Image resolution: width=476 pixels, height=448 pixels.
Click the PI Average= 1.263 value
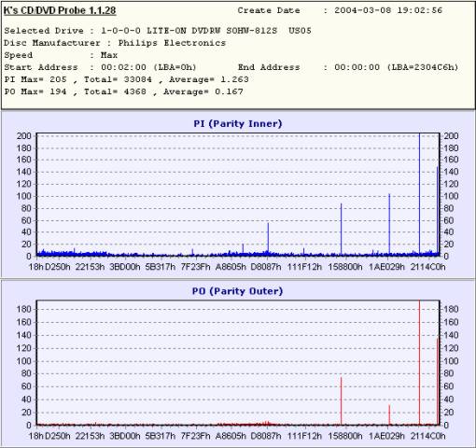(209, 79)
